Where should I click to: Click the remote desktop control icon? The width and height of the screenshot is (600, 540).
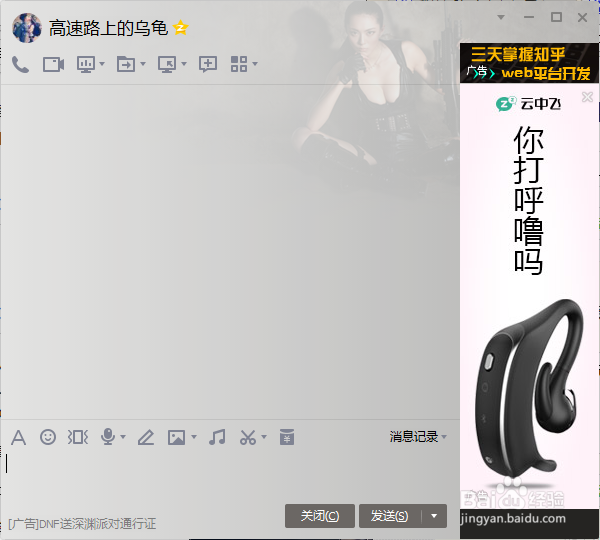click(x=167, y=64)
